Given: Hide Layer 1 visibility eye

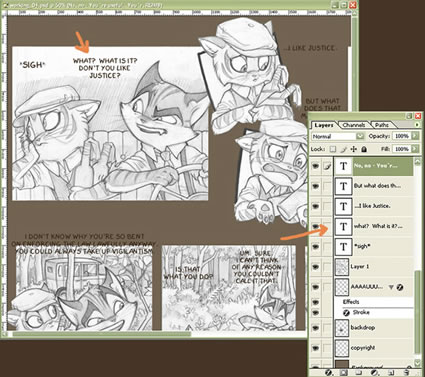Looking at the screenshot, I should pos(315,267).
